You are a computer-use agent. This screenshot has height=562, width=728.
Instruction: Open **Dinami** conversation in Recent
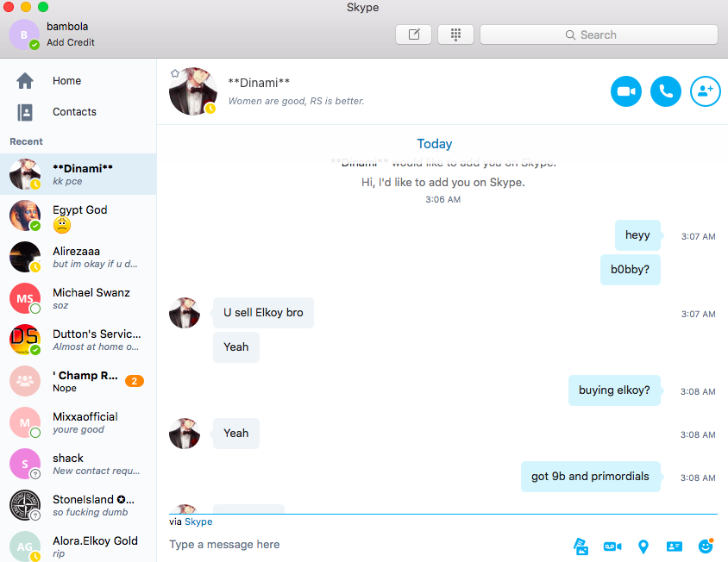click(x=78, y=174)
